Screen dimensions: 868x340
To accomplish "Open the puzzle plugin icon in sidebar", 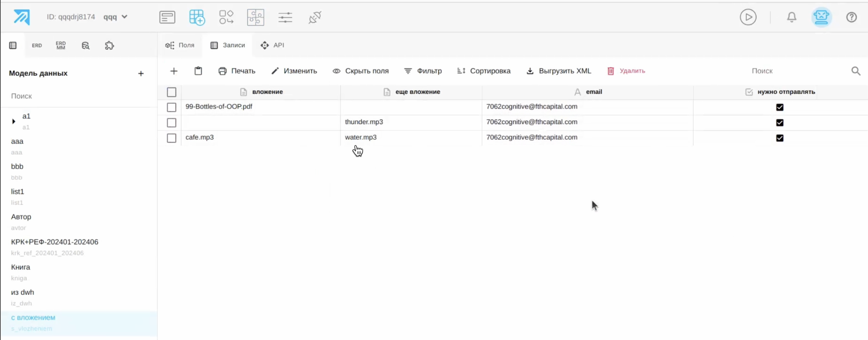I will coord(109,46).
